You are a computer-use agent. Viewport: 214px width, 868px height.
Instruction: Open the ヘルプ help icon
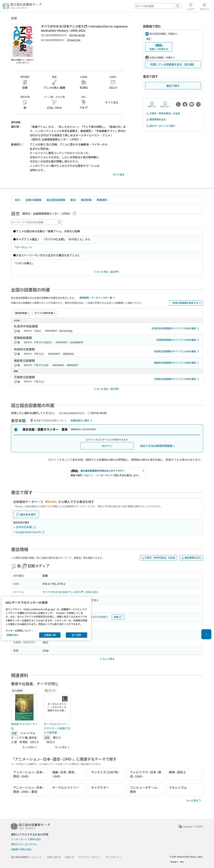click(191, 6)
